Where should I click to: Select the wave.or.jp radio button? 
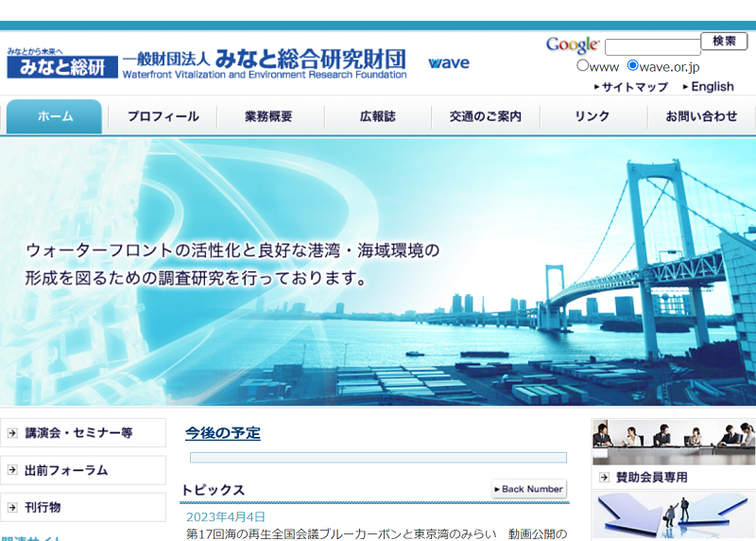tap(633, 66)
